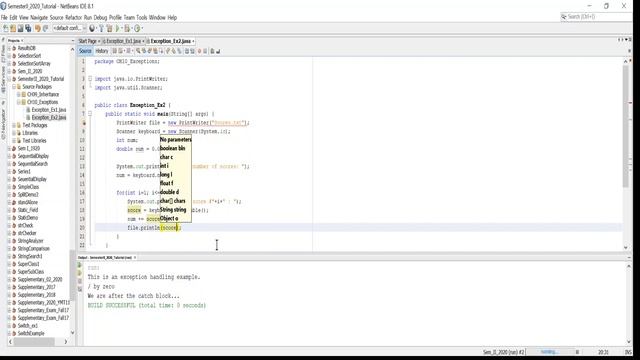
Task: Switch to the editor Source view
Action: tap(85, 51)
